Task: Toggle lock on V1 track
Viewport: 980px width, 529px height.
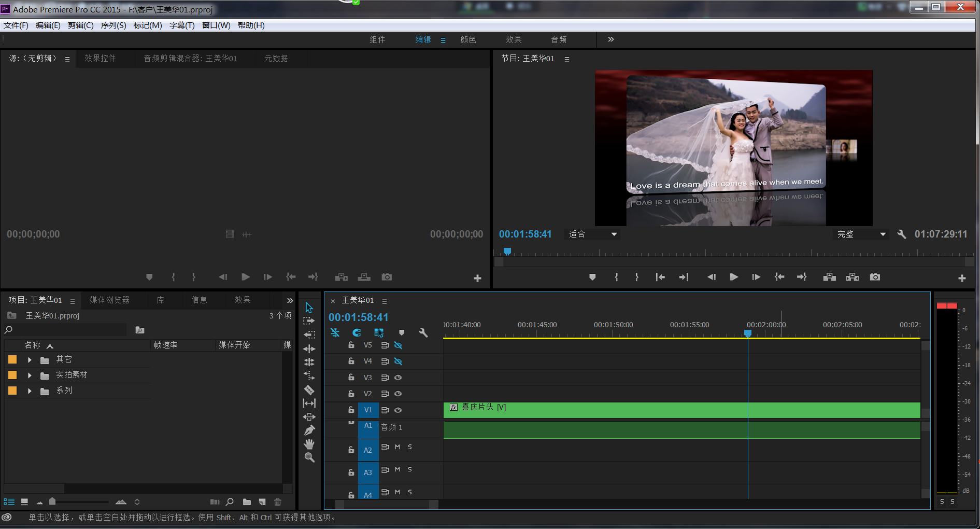Action: coord(351,410)
